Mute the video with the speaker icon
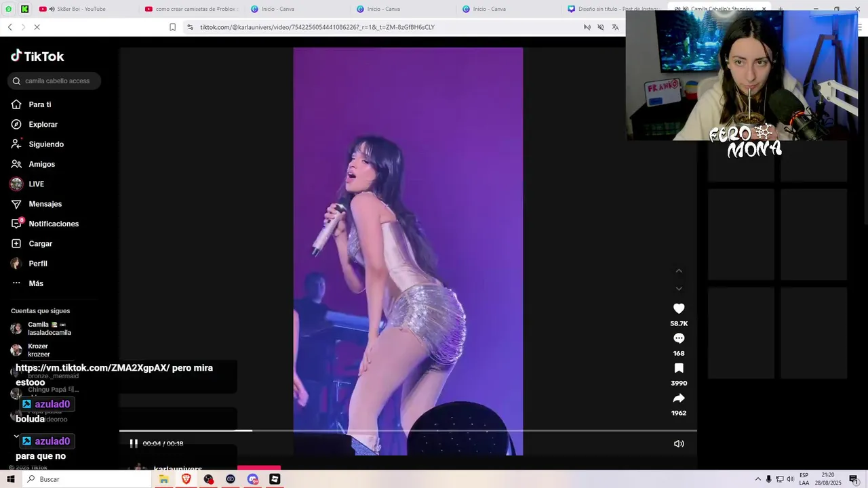 (x=679, y=443)
